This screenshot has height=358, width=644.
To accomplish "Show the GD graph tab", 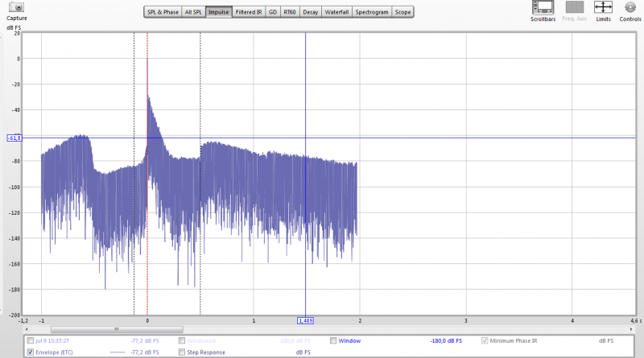I will tap(272, 13).
